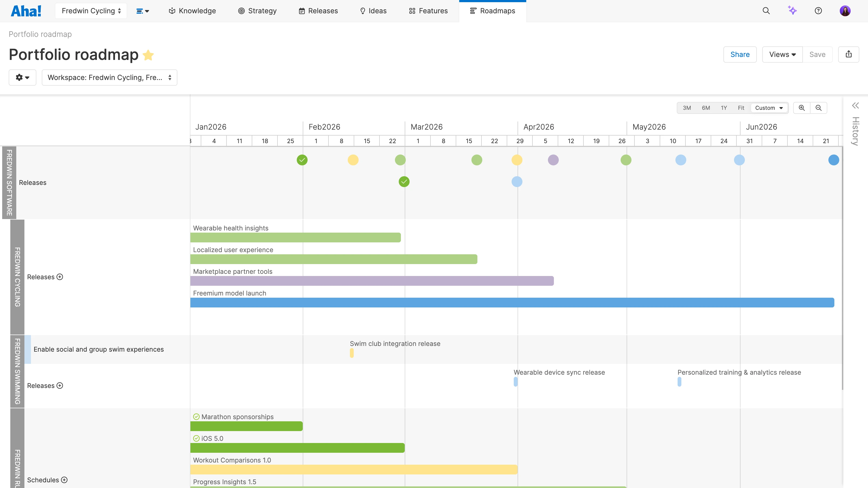This screenshot has width=868, height=488.
Task: Click the Share button
Action: pyautogui.click(x=740, y=54)
